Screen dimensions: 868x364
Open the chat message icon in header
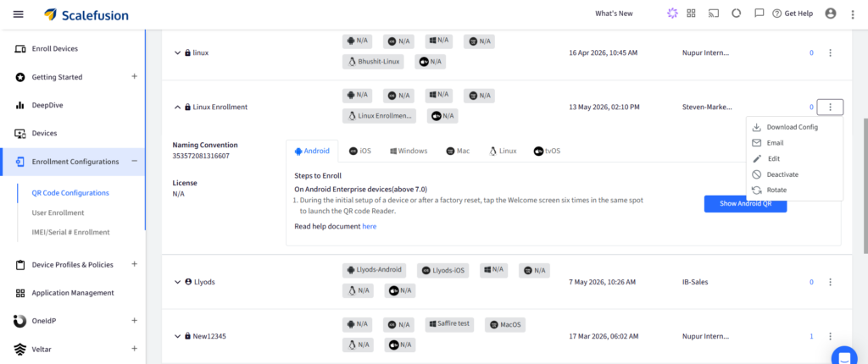pos(759,14)
